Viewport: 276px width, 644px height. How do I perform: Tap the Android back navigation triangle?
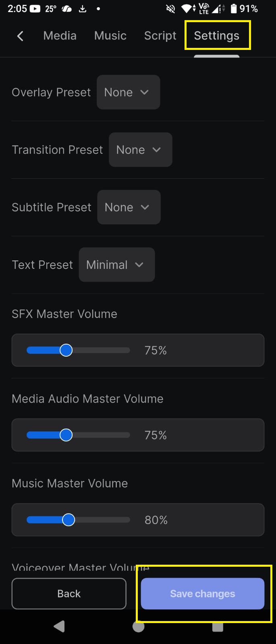(x=59, y=626)
